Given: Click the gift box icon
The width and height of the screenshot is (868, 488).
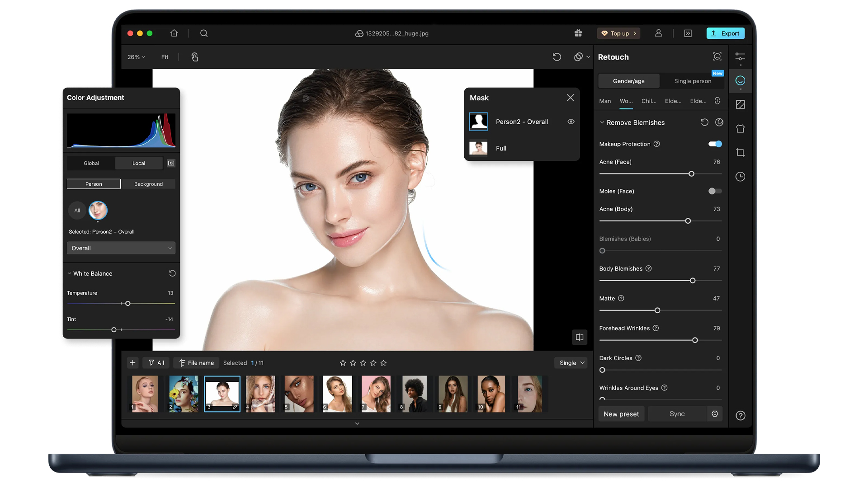Looking at the screenshot, I should [578, 33].
